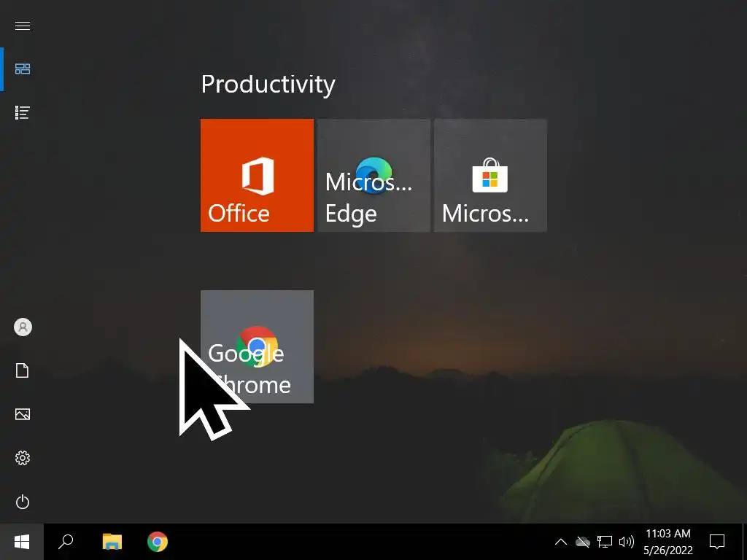This screenshot has width=747, height=560.
Task: Launch the Microsoft Edge tile
Action: pos(374,175)
